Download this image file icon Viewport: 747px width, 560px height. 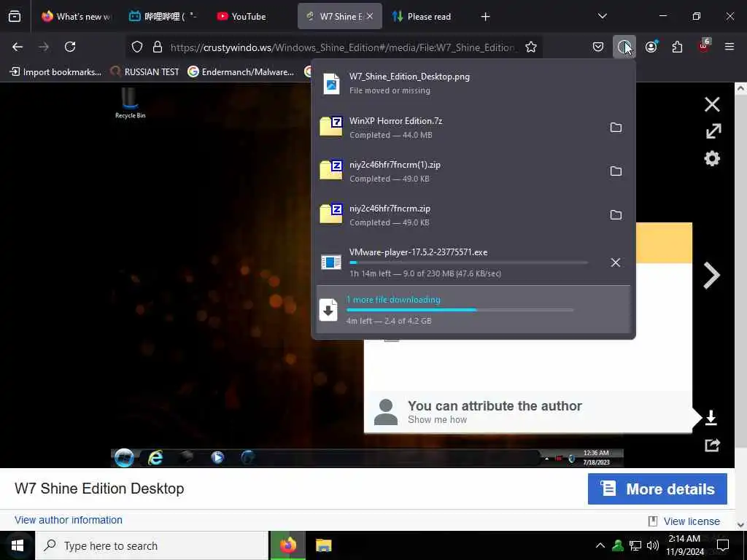point(711,418)
